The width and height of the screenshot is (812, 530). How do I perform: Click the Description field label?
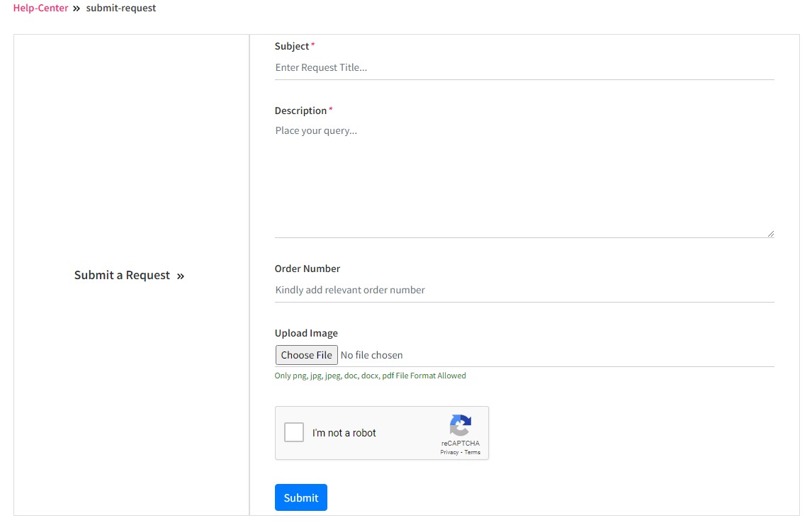tap(300, 111)
